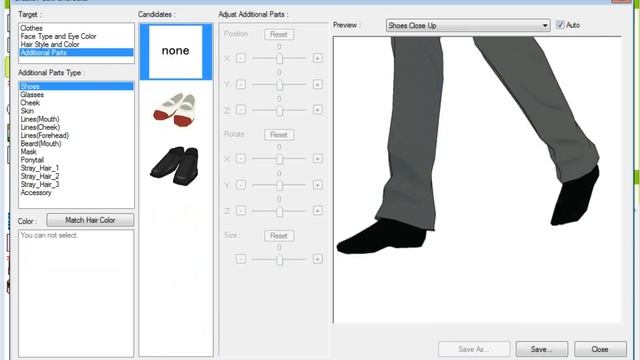
Task: Click the Color selection list box
Action: point(76,293)
